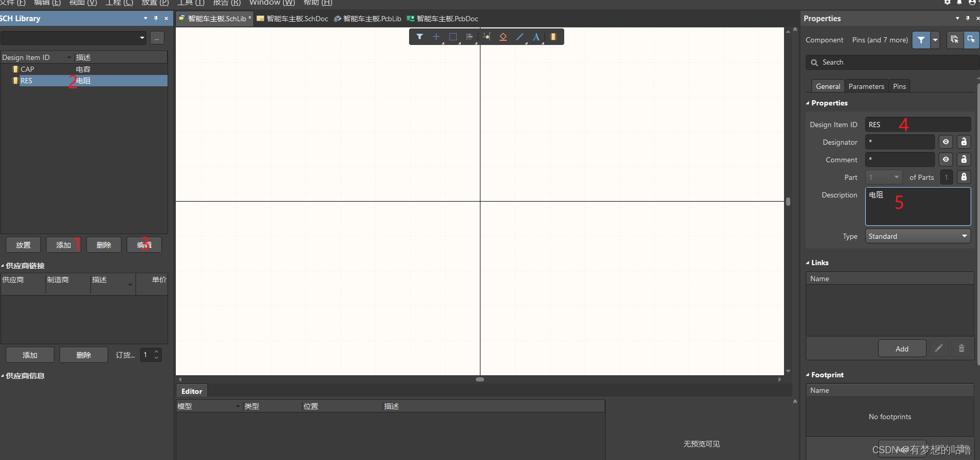This screenshot has height=460, width=980.
Task: Click 添加 to add a component
Action: click(64, 245)
